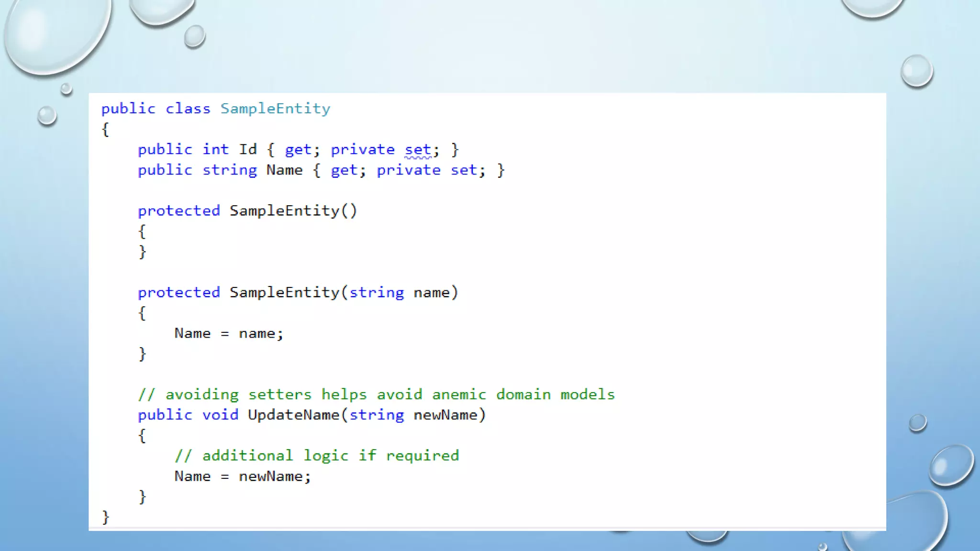
Task: Click the int type keyword
Action: tap(215, 150)
